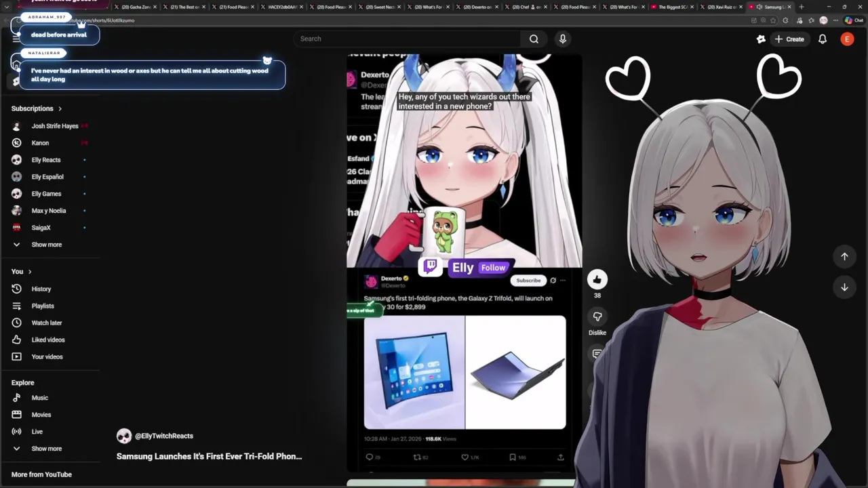This screenshot has width=868, height=488.
Task: Click the Explore section heading
Action: 22,383
